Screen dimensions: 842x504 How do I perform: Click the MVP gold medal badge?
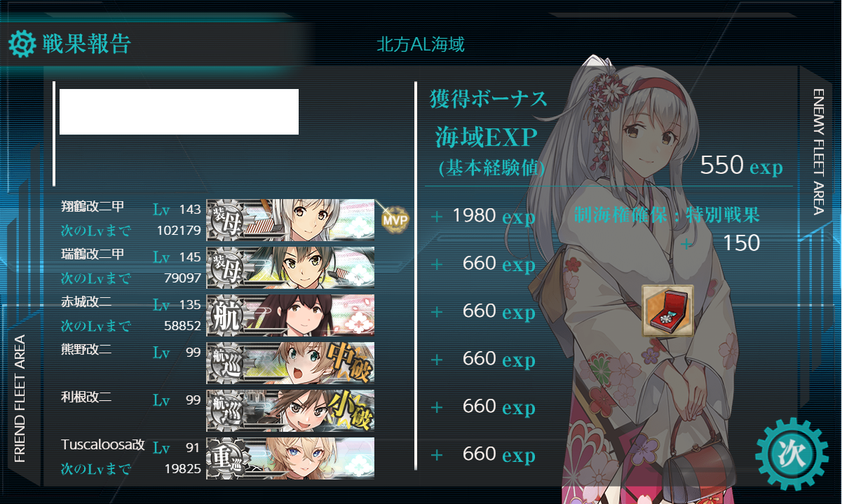(394, 219)
